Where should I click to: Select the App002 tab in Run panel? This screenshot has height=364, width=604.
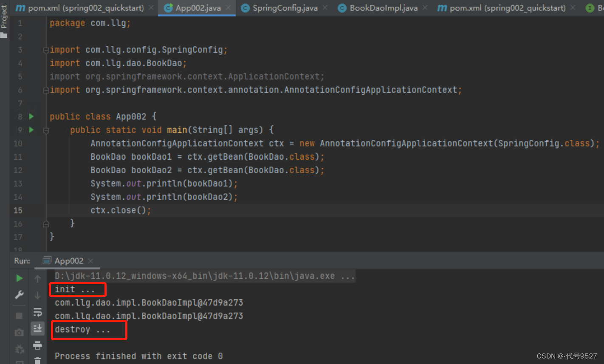click(69, 261)
